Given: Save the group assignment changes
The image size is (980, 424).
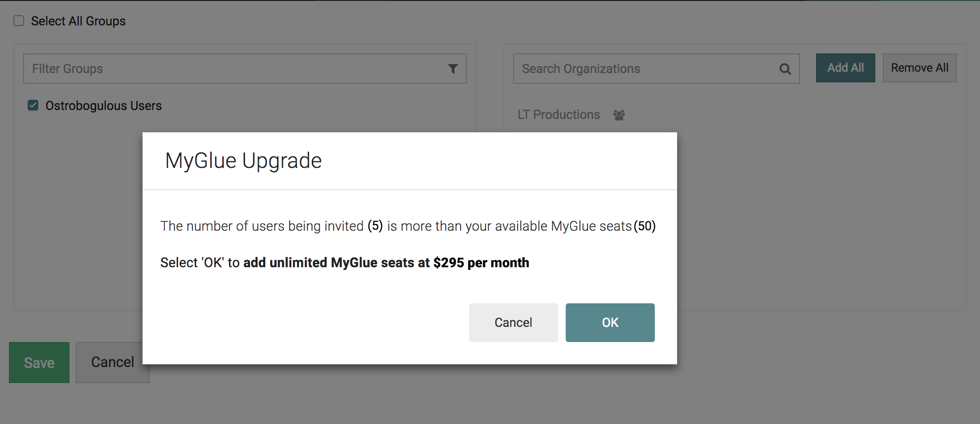Looking at the screenshot, I should [x=39, y=362].
